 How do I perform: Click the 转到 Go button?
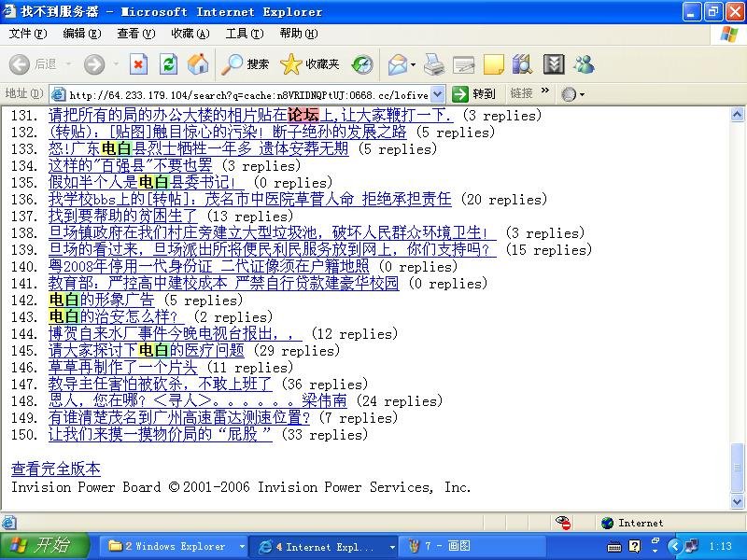pos(474,94)
